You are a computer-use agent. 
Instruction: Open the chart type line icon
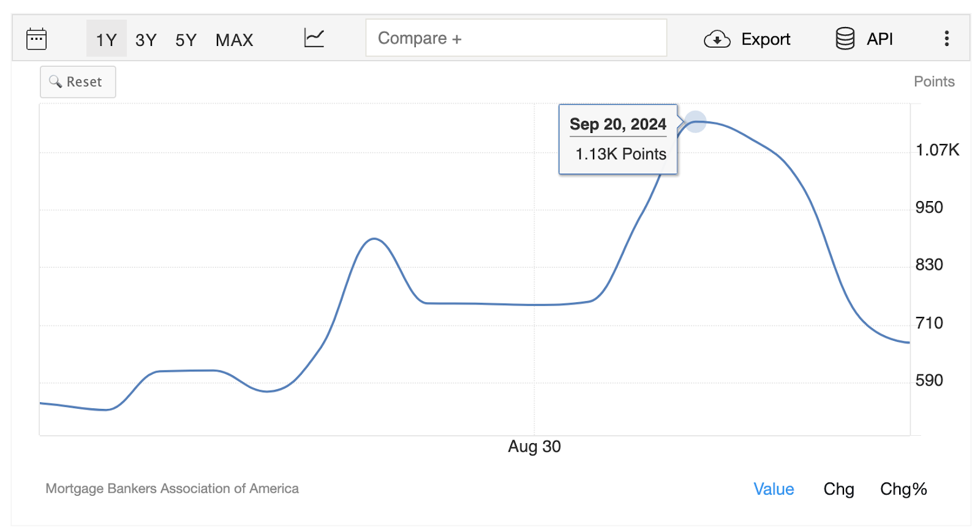coord(314,38)
